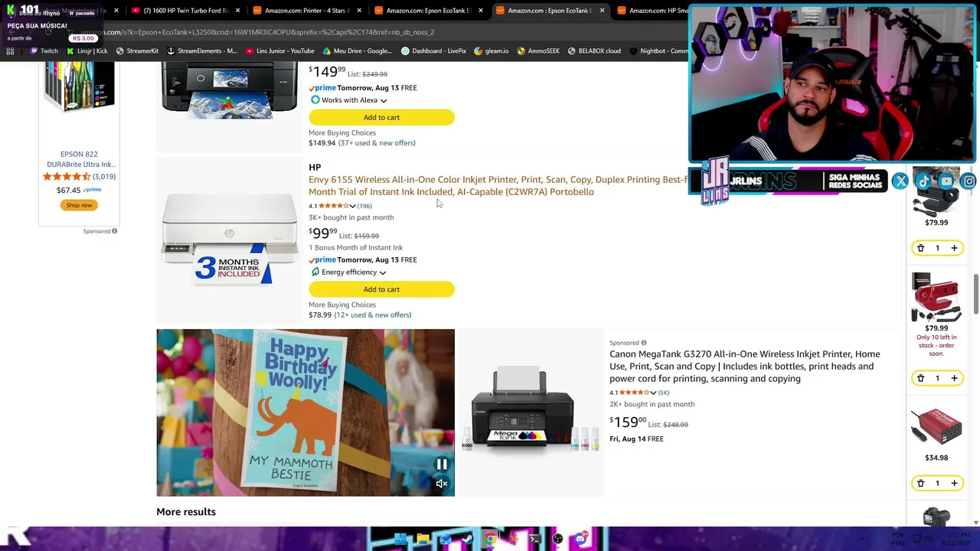Open OBS Studio from the taskbar
Image resolution: width=980 pixels, height=551 pixels.
tap(557, 540)
